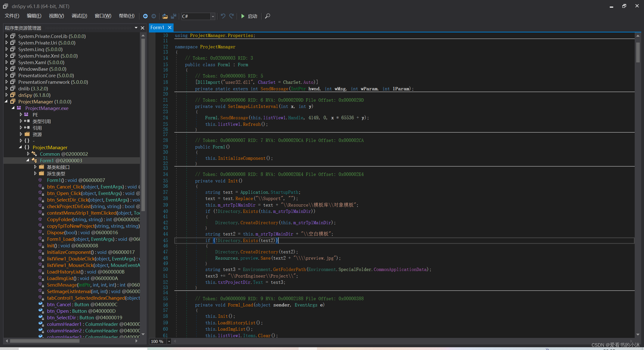Open the 视图(V) menu

pos(57,16)
